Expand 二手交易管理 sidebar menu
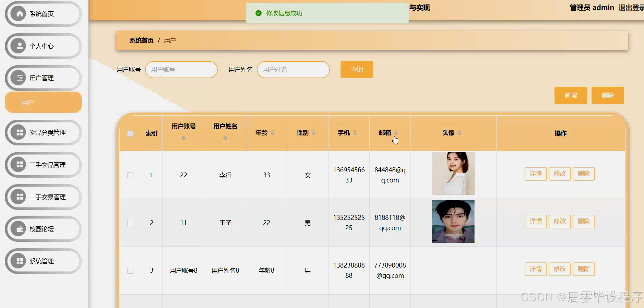The image size is (644, 308). coord(43,197)
